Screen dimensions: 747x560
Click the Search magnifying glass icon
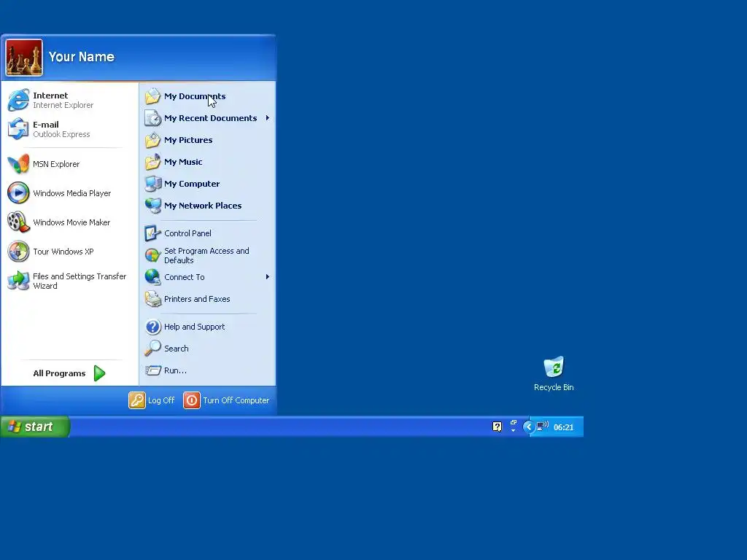152,349
